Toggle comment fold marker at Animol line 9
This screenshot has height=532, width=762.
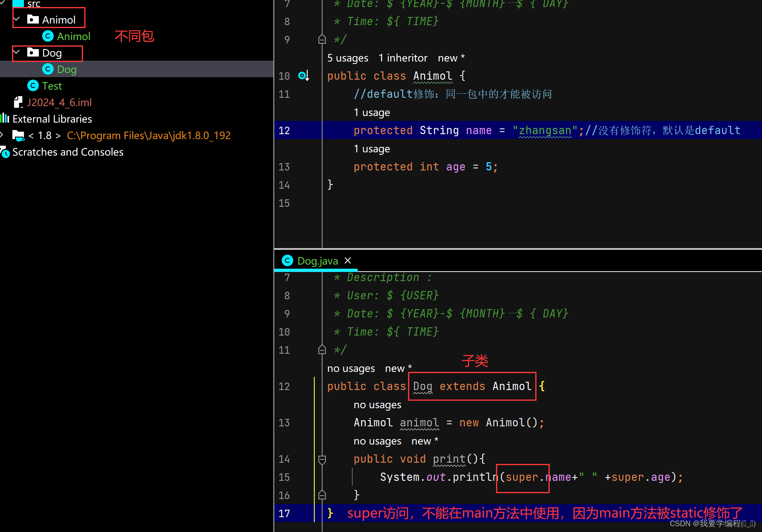[x=322, y=40]
